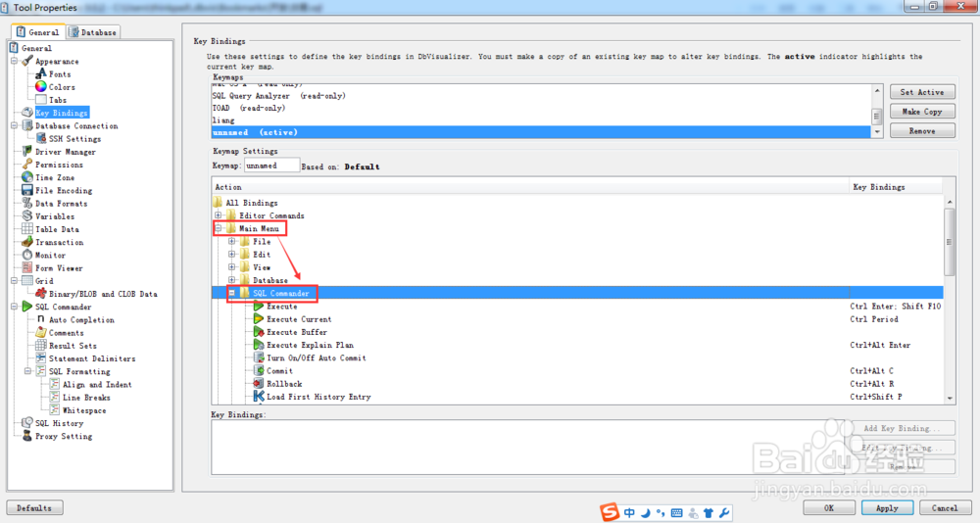Click the Make Copy button
The width and height of the screenshot is (980, 523).
pyautogui.click(x=922, y=112)
